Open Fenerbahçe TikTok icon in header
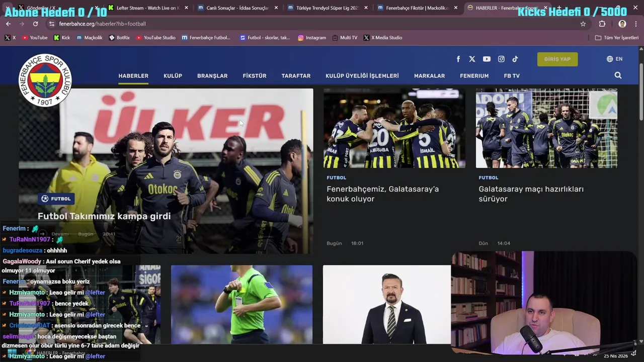Viewport: 644px width, 362px height. click(x=515, y=59)
